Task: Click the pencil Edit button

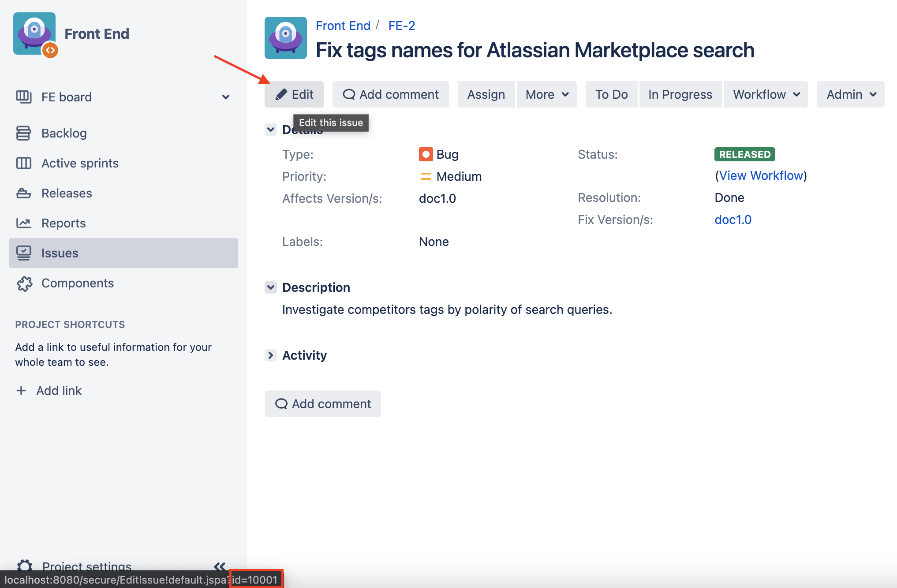Action: pos(294,94)
